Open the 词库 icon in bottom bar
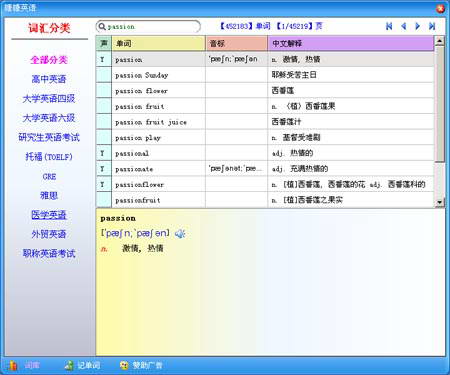This screenshot has width=450, height=375. coord(13,365)
